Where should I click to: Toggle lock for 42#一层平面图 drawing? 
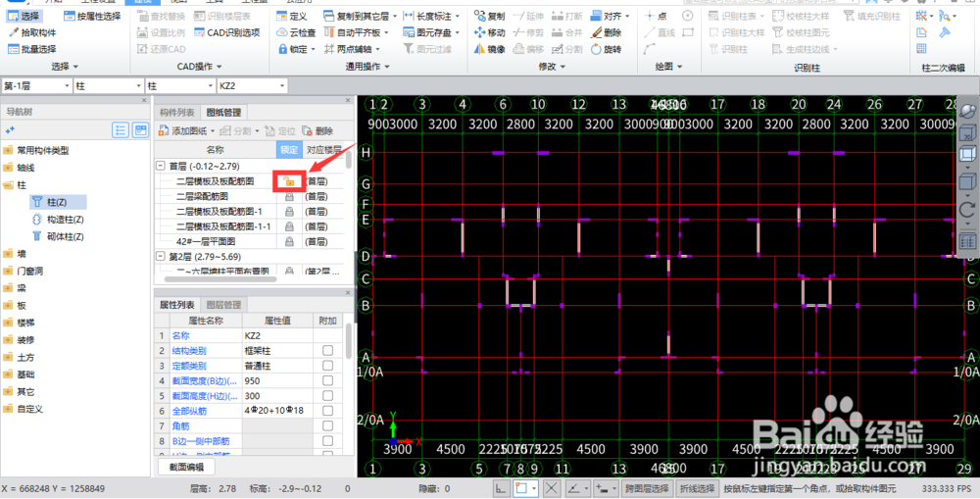pyautogui.click(x=289, y=241)
